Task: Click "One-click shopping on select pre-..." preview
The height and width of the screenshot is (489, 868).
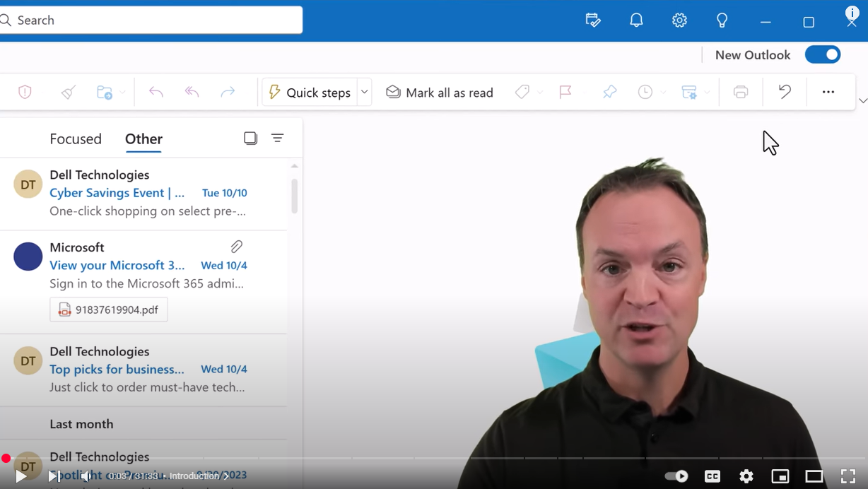Action: [x=148, y=211]
